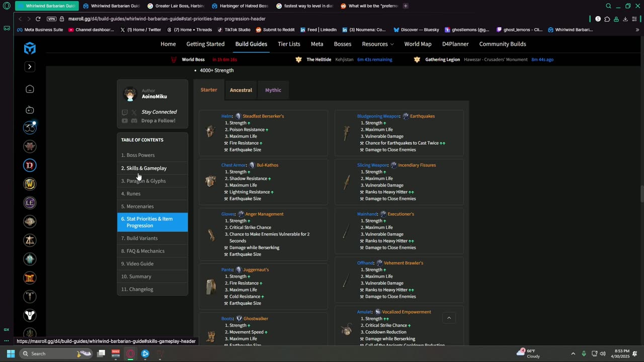Click the Maxroll logo icon

click(x=30, y=48)
